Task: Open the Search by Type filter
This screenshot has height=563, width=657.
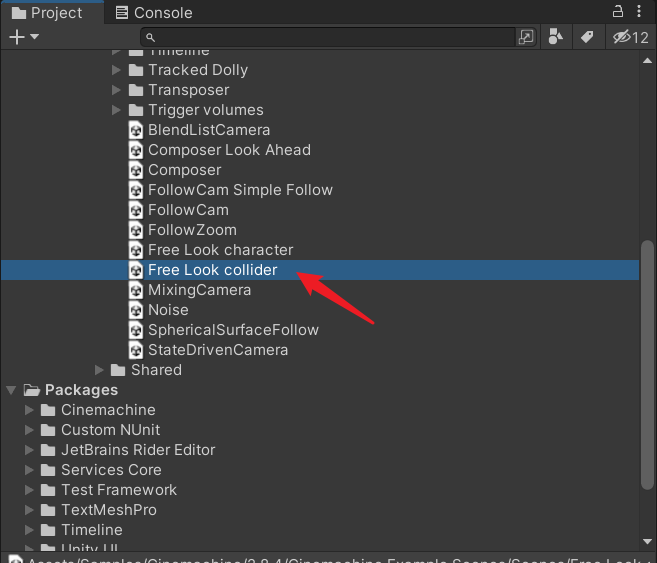Action: (x=556, y=37)
